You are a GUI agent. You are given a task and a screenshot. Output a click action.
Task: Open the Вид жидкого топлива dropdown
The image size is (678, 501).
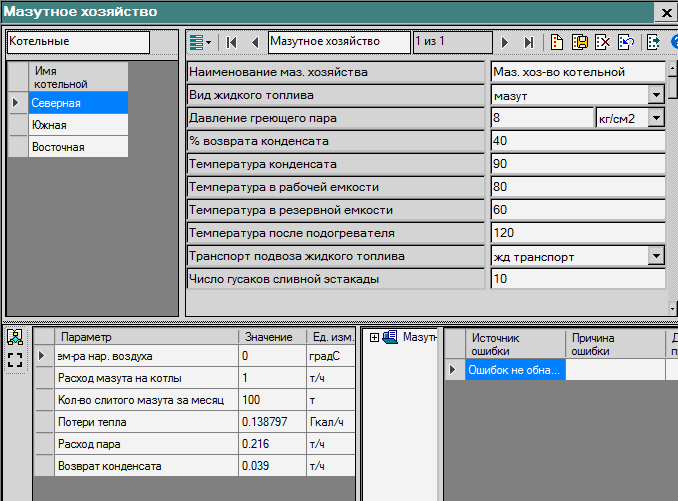pyautogui.click(x=656, y=95)
